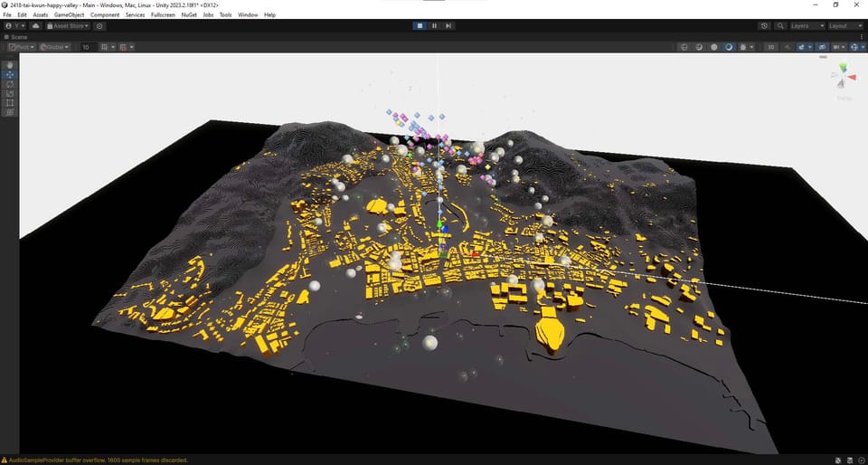
Task: Toggle scene lighting sphere button
Action: pos(714,47)
